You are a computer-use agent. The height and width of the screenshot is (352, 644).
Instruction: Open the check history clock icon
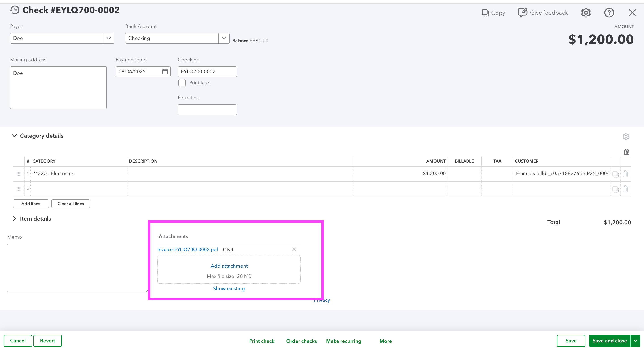click(x=15, y=10)
